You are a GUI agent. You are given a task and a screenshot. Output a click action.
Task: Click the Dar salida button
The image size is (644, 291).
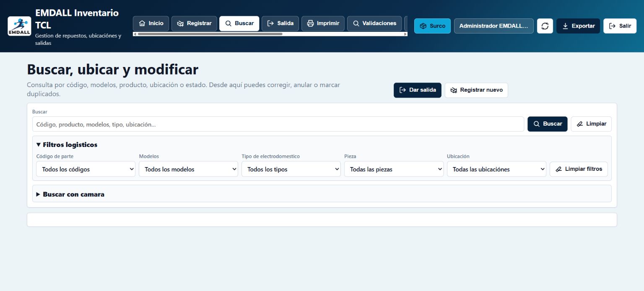click(x=417, y=90)
